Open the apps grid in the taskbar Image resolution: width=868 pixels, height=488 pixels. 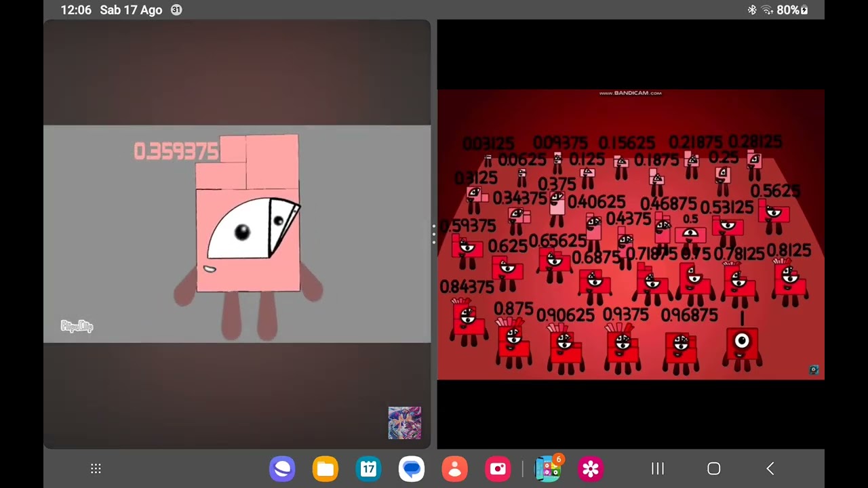pyautogui.click(x=96, y=468)
